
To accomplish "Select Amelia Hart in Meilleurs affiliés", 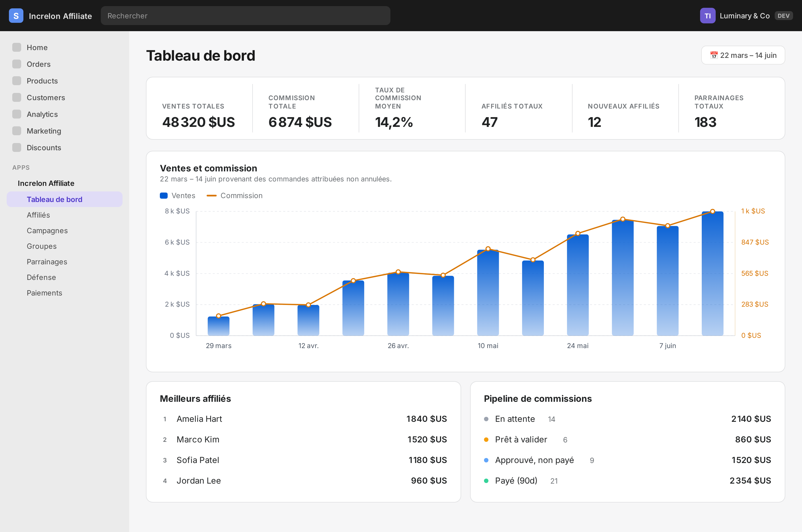I will coord(304,419).
